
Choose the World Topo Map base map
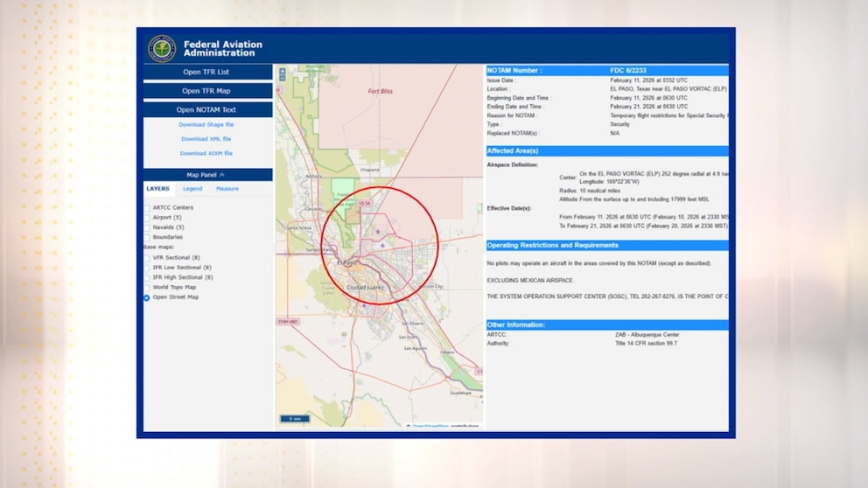point(147,288)
